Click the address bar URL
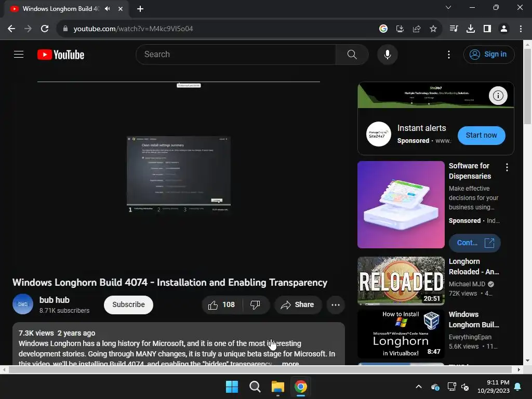Image resolution: width=532 pixels, height=399 pixels. click(x=133, y=29)
